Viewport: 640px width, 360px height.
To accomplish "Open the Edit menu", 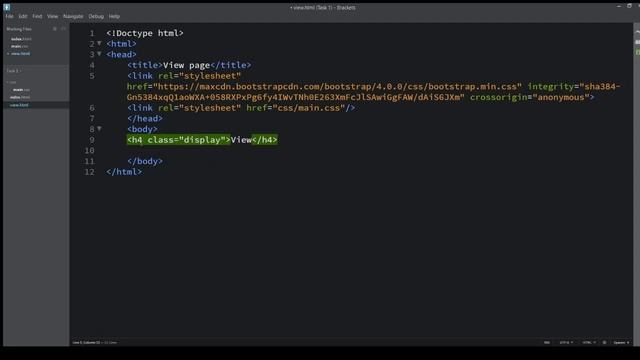I will click(x=23, y=16).
